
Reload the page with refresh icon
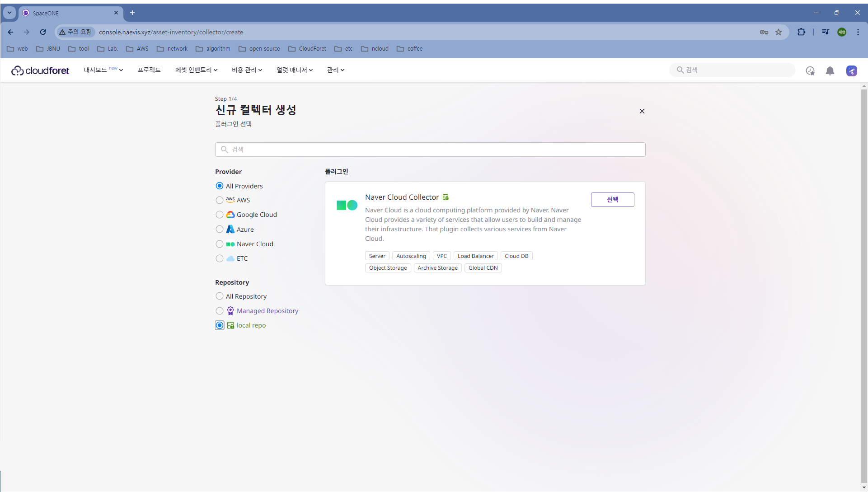coord(43,32)
